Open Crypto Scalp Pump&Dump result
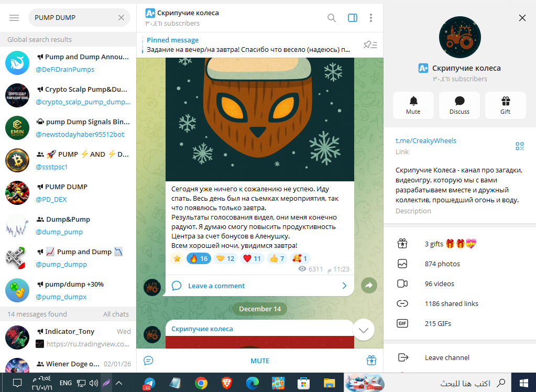Image resolution: width=536 pixels, height=392 pixels. (68, 95)
